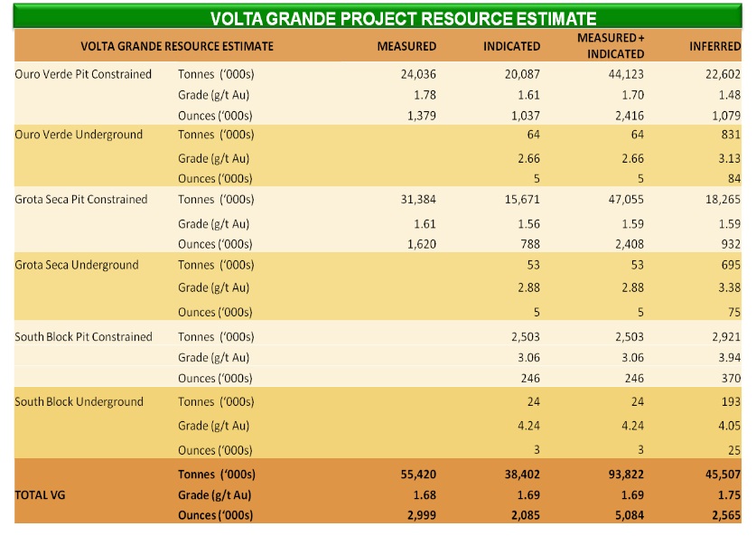The height and width of the screenshot is (536, 756).
Task: Select the Ouro Verde Pit Constrained row label
Action: tap(83, 74)
